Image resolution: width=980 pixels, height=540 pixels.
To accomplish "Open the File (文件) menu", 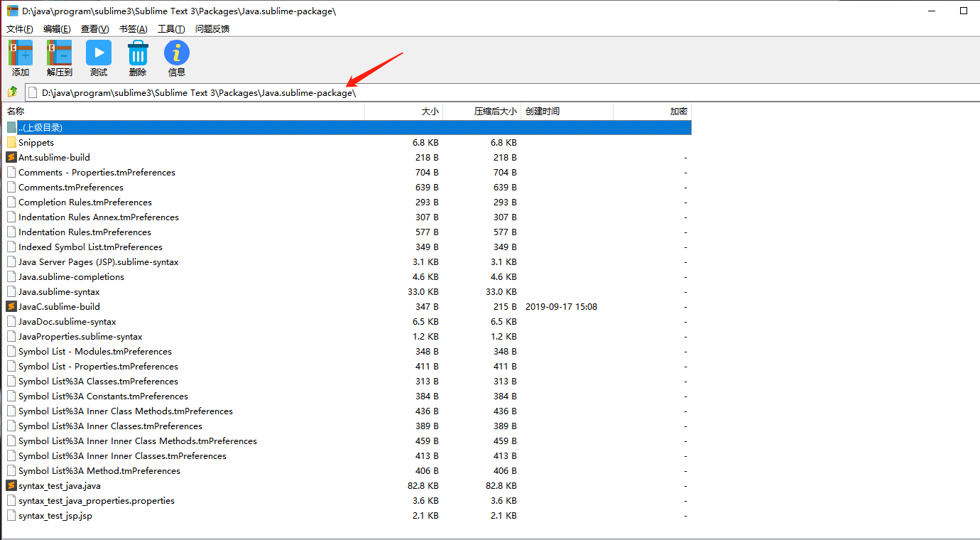I will click(x=20, y=29).
